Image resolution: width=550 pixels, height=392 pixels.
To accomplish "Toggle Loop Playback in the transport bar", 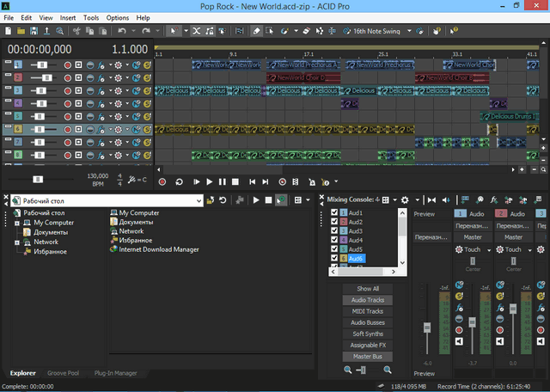I will coord(180,181).
